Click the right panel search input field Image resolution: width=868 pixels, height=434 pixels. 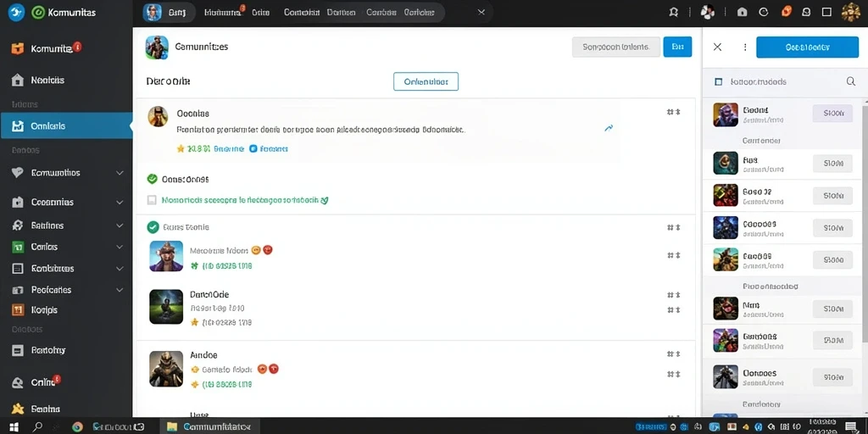tap(781, 82)
